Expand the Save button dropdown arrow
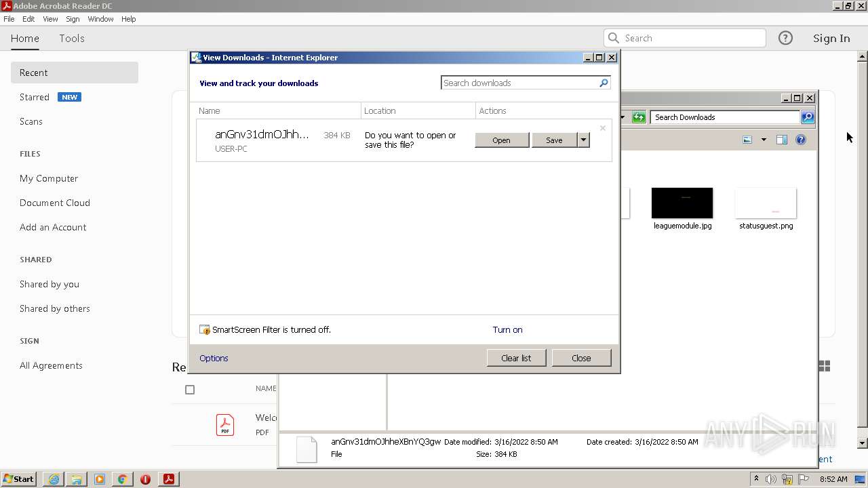The height and width of the screenshot is (488, 868). click(583, 140)
